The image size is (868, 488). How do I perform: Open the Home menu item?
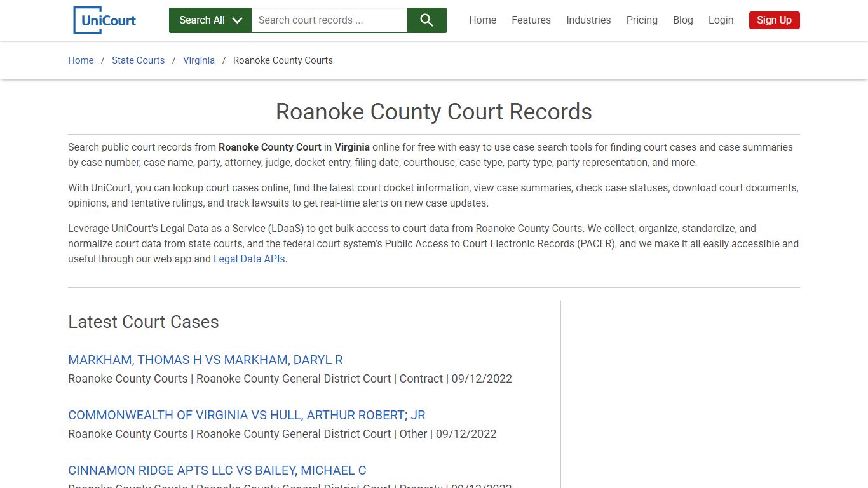483,20
